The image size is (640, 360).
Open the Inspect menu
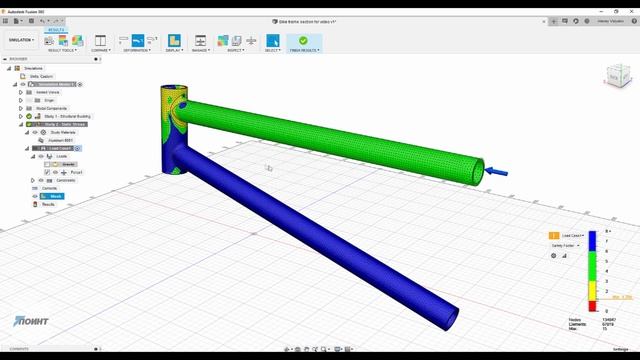236,50
